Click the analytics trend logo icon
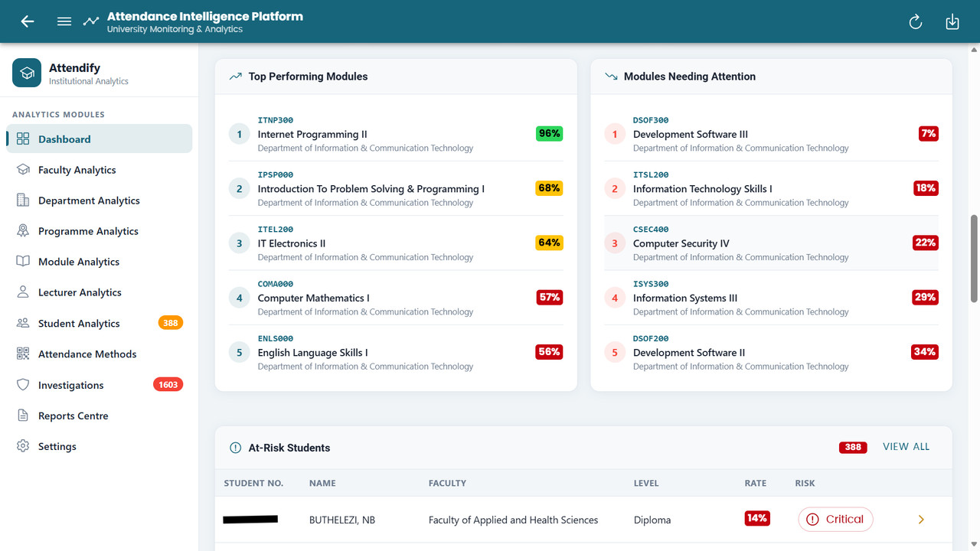This screenshot has height=551, width=980. pyautogui.click(x=91, y=21)
